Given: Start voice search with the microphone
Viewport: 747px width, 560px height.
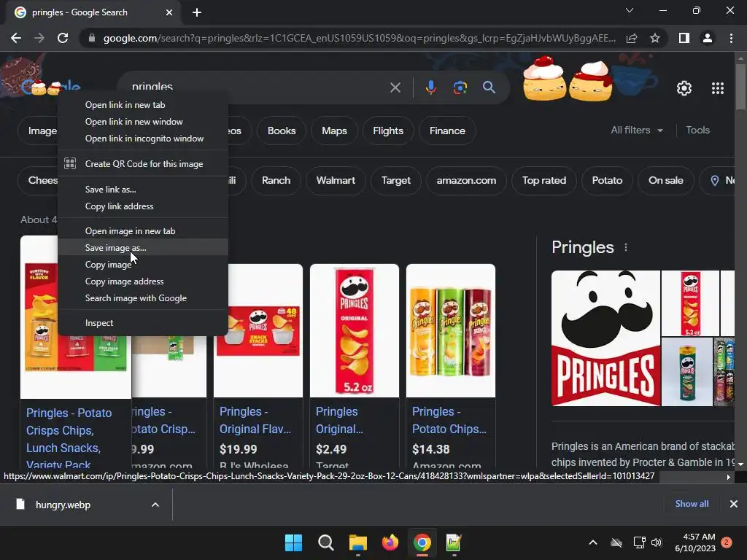Looking at the screenshot, I should [430, 87].
